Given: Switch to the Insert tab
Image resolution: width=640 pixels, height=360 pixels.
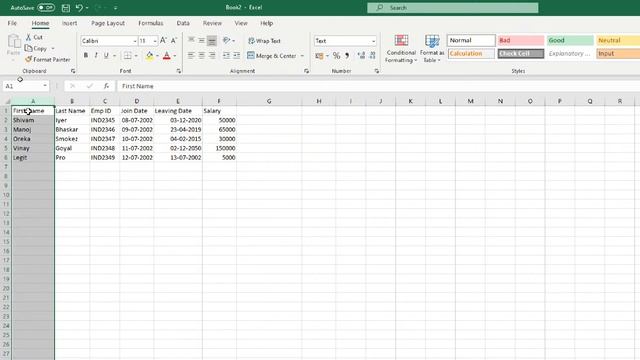Looking at the screenshot, I should click(x=69, y=23).
